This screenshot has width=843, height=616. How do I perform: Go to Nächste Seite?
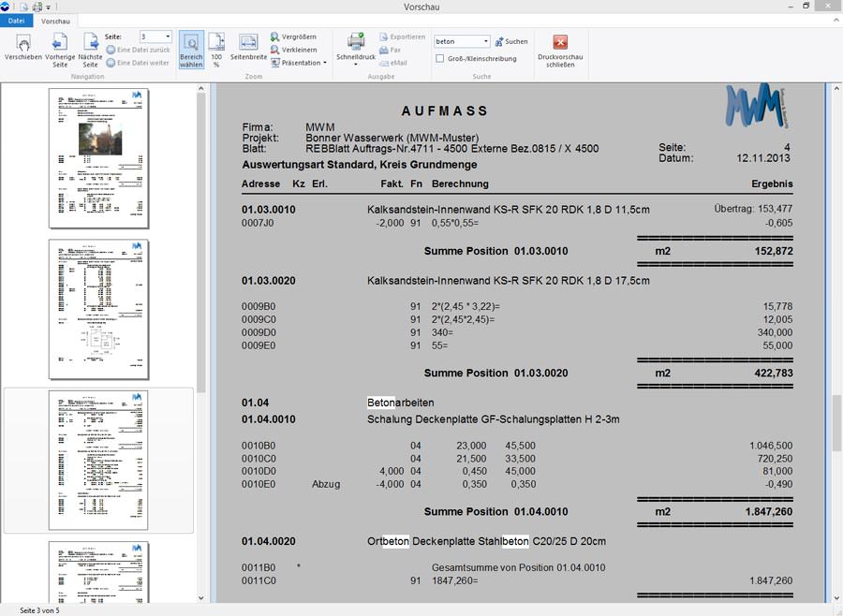(x=90, y=50)
